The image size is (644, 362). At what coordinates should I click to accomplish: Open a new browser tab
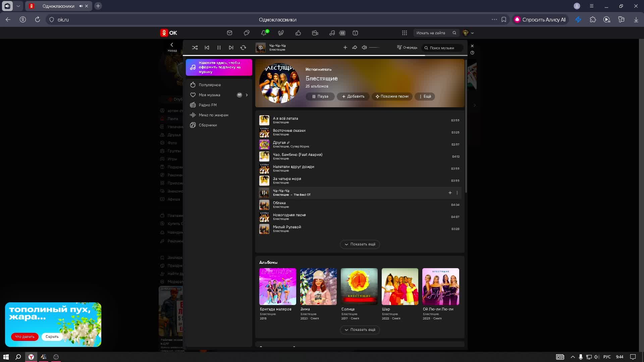coord(98,6)
